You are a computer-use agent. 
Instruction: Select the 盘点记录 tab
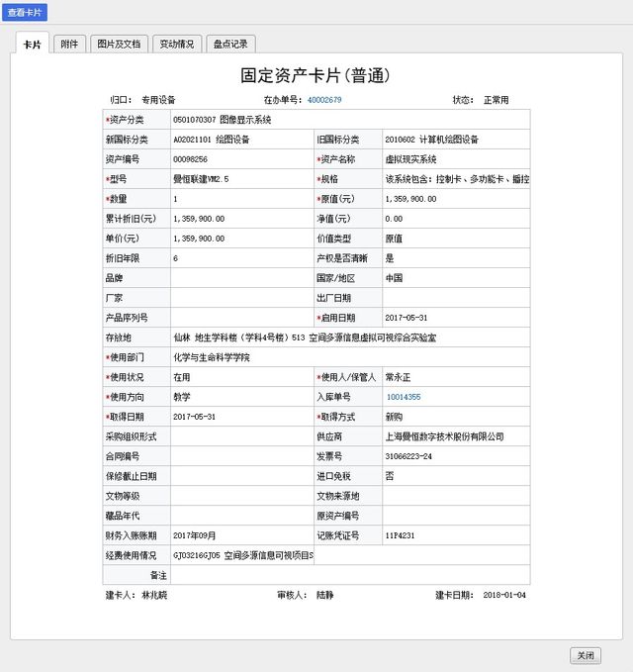coord(231,45)
